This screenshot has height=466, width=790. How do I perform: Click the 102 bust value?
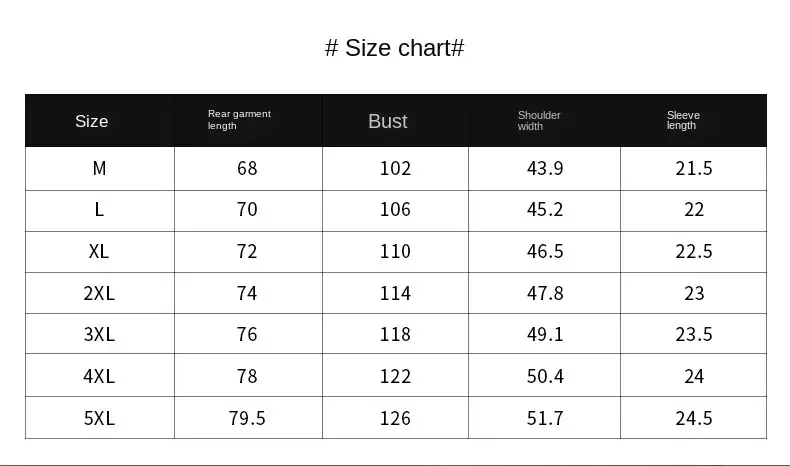tap(395, 168)
